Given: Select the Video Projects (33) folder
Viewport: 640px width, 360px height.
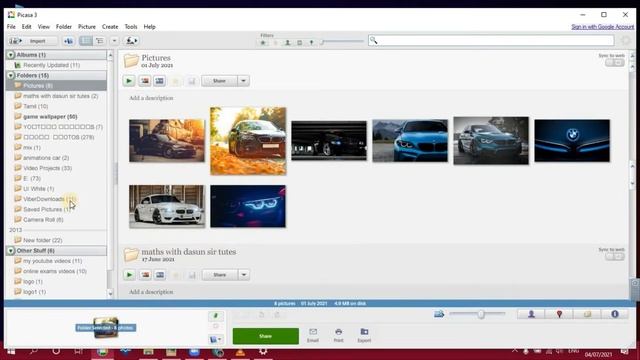Looking at the screenshot, I should (x=47, y=168).
